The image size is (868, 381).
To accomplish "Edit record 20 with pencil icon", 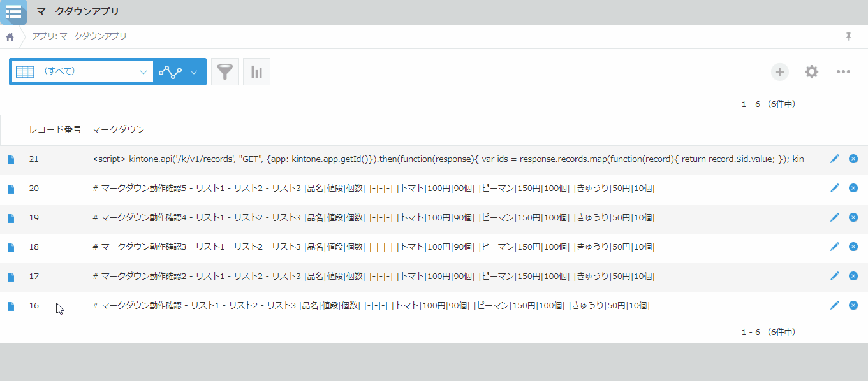I will (834, 188).
